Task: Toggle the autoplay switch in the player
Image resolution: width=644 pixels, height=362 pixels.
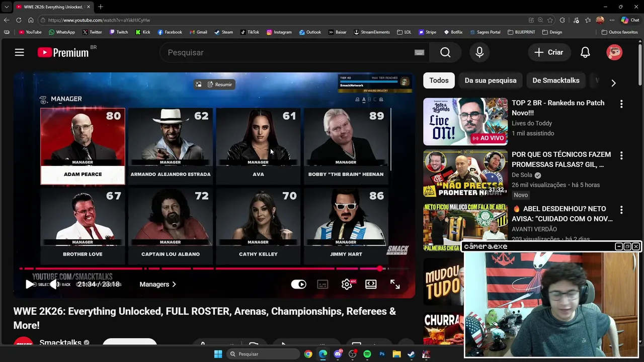Action: click(298, 284)
